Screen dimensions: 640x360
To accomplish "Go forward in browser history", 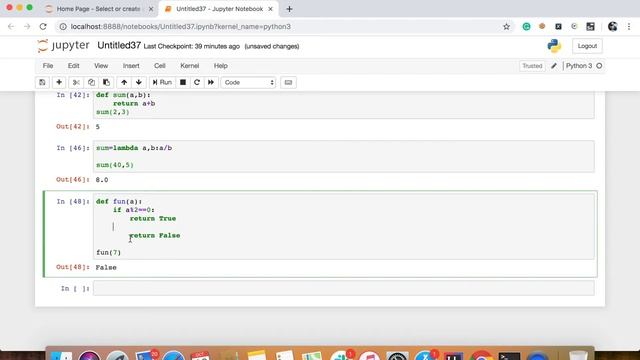I will (x=27, y=27).
